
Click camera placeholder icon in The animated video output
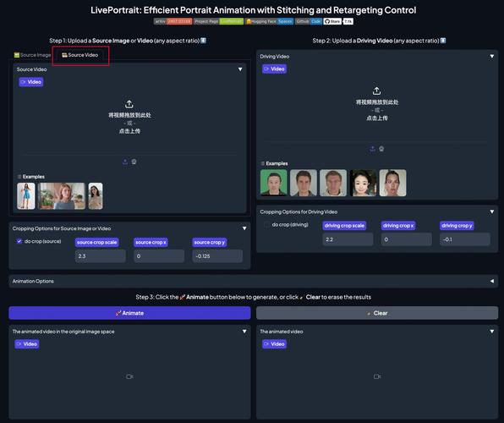click(x=377, y=376)
